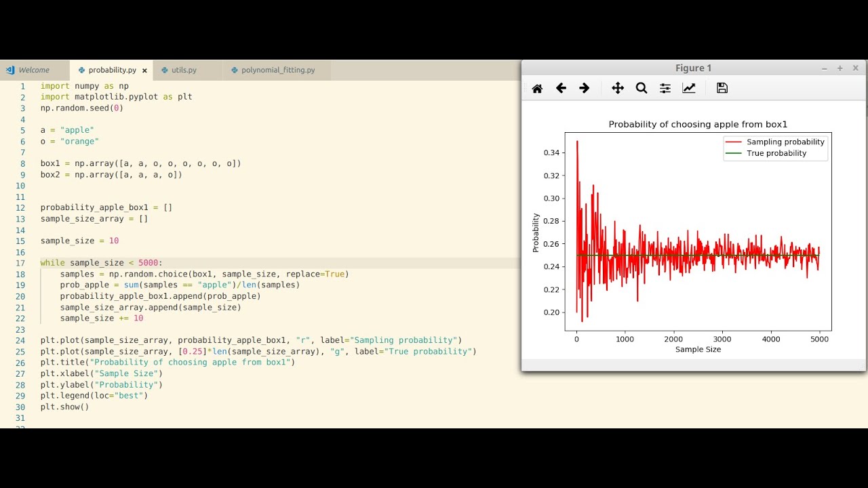Click the plt.legend(loc="best") line
Image resolution: width=868 pixels, height=488 pixels.
pos(94,396)
